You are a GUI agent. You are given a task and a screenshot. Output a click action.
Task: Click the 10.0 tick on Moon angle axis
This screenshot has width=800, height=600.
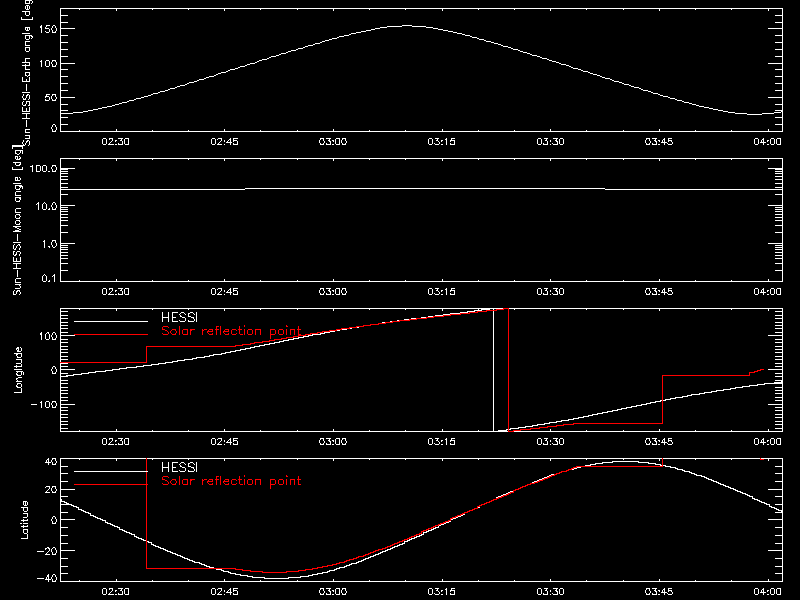pyautogui.click(x=46, y=207)
